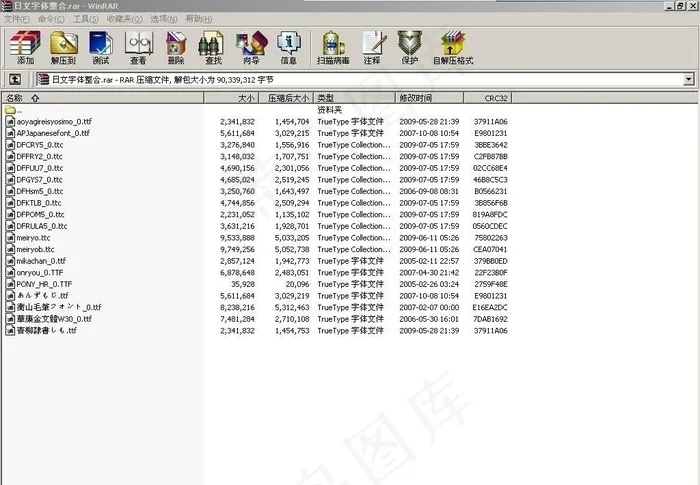Sort by 修改时间 column header
700x485 pixels.
click(x=416, y=98)
